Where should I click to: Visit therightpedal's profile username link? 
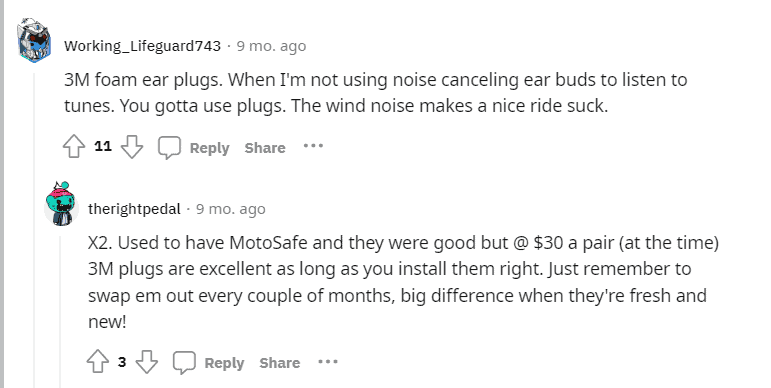pos(134,209)
